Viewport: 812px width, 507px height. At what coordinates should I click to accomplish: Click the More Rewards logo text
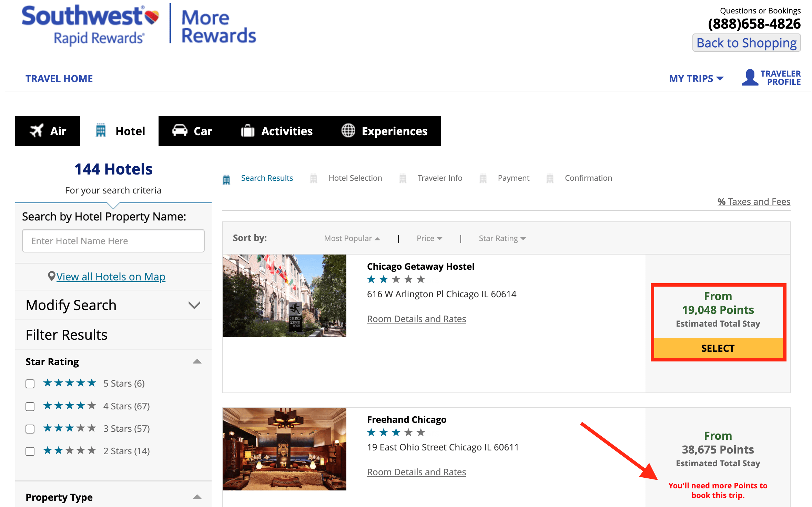point(219,27)
